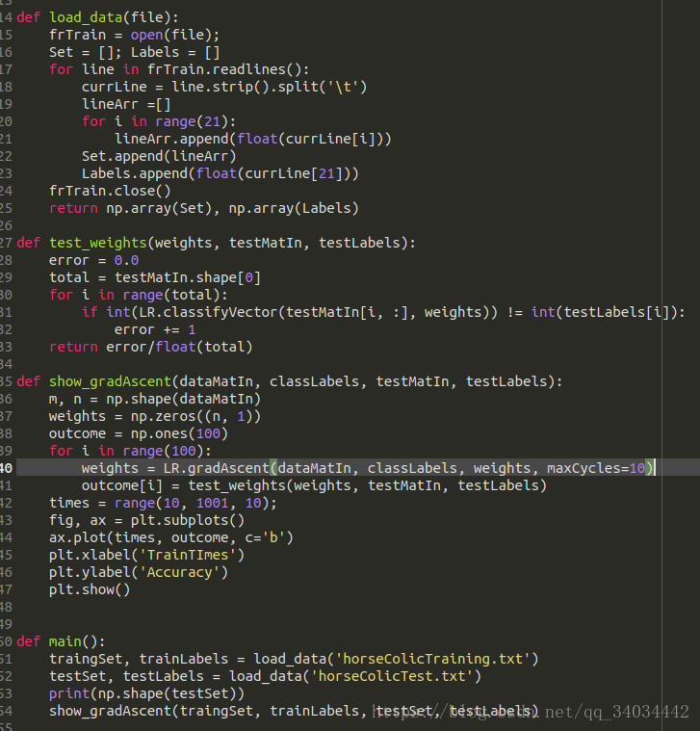Click 'for line in frTrain.readlines():' line
Viewport: 700px width, 731px height.
tap(179, 69)
